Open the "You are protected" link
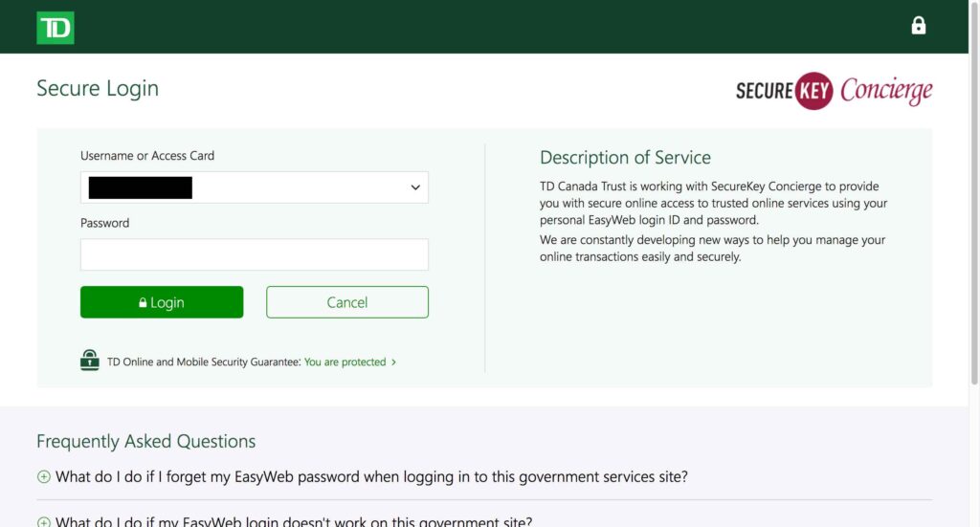The image size is (980, 527). (x=345, y=362)
